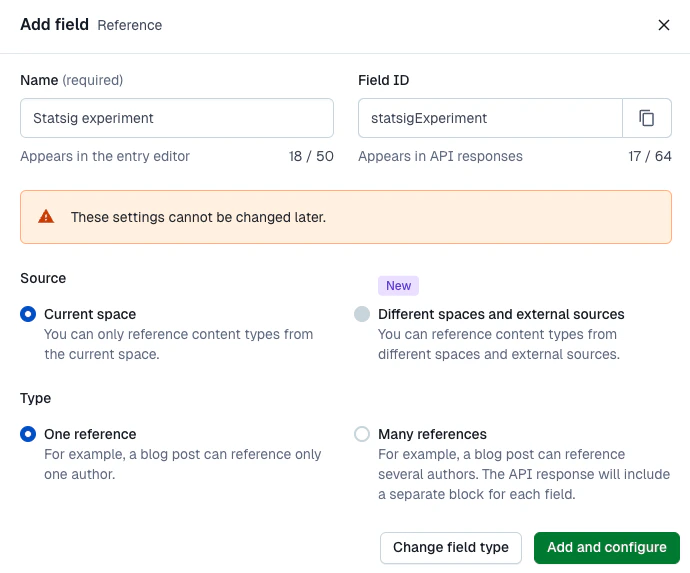Click the Source section heading
Viewport: 690px width, 573px height.
click(x=43, y=278)
